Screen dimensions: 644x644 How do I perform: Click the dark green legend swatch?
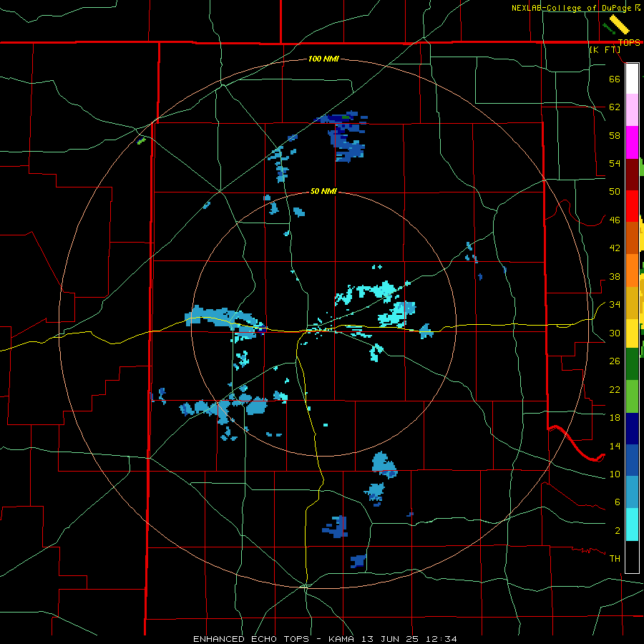[632, 364]
